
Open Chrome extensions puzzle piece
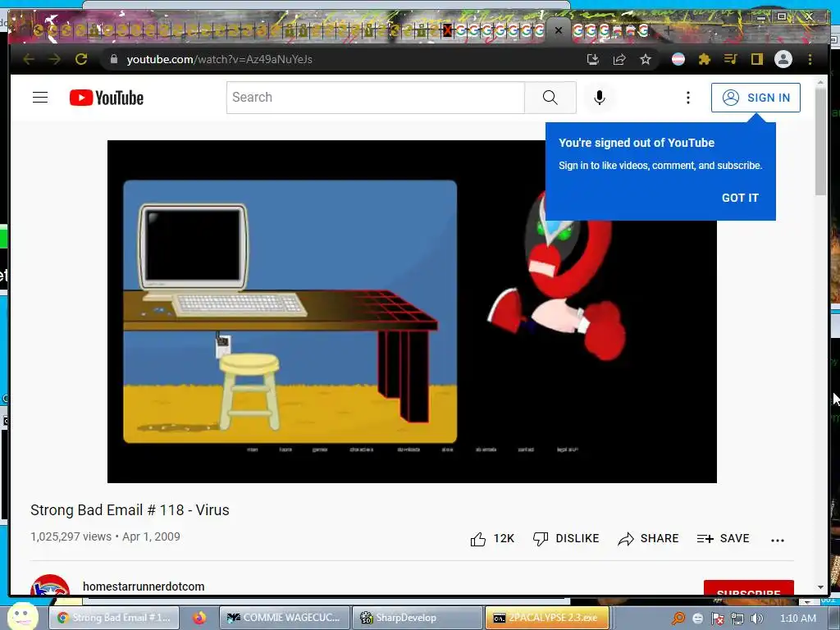click(705, 59)
